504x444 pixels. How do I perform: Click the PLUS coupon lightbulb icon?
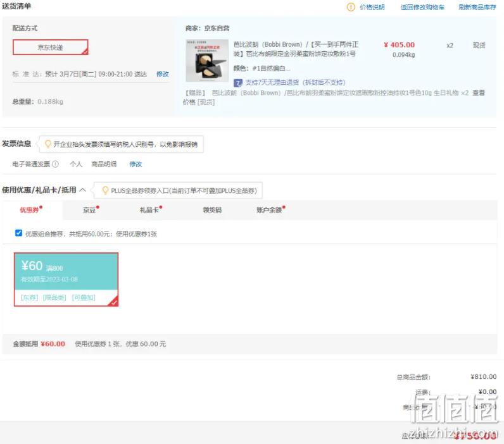tap(105, 190)
